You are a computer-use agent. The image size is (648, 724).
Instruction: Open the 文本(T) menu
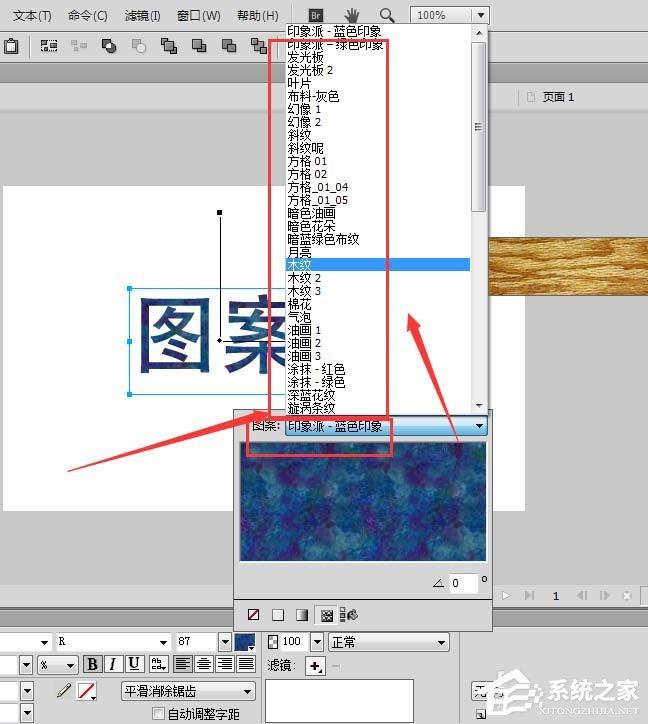coord(32,16)
